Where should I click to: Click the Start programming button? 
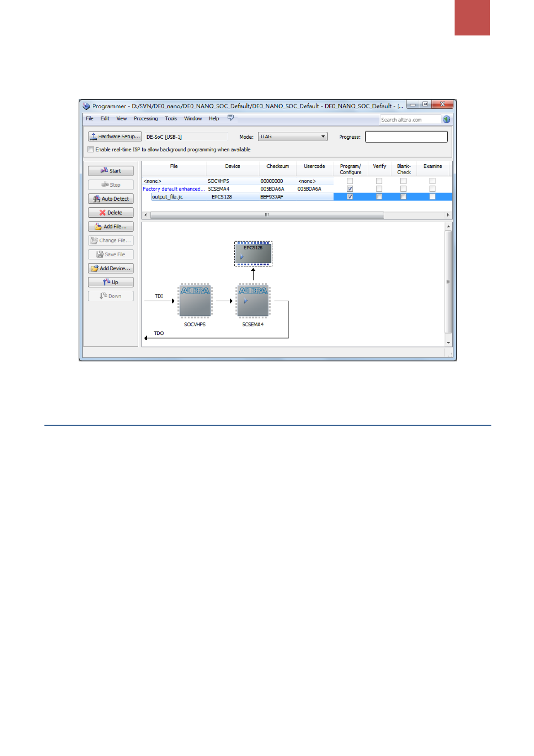111,171
